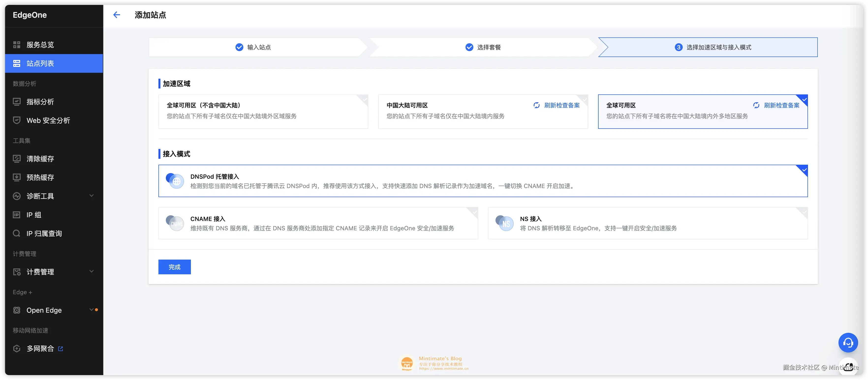
Task: Select the IP 组 icon
Action: pos(16,214)
